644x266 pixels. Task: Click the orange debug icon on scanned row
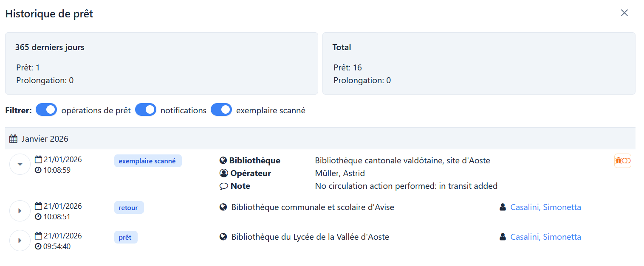pyautogui.click(x=622, y=161)
